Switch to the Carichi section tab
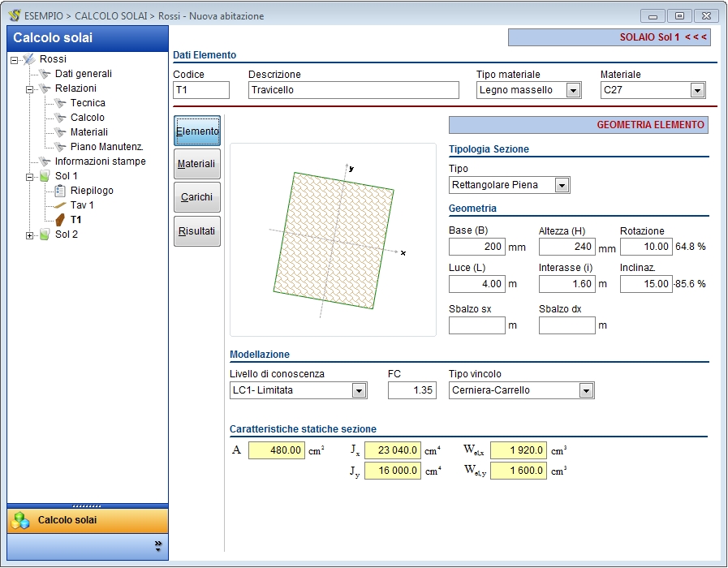 pos(197,197)
